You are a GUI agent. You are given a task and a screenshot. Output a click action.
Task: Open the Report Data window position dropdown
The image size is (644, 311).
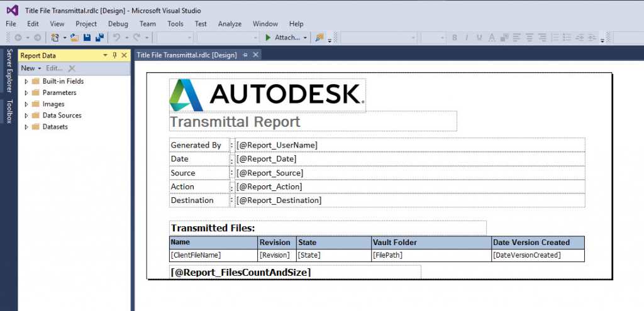(x=105, y=55)
